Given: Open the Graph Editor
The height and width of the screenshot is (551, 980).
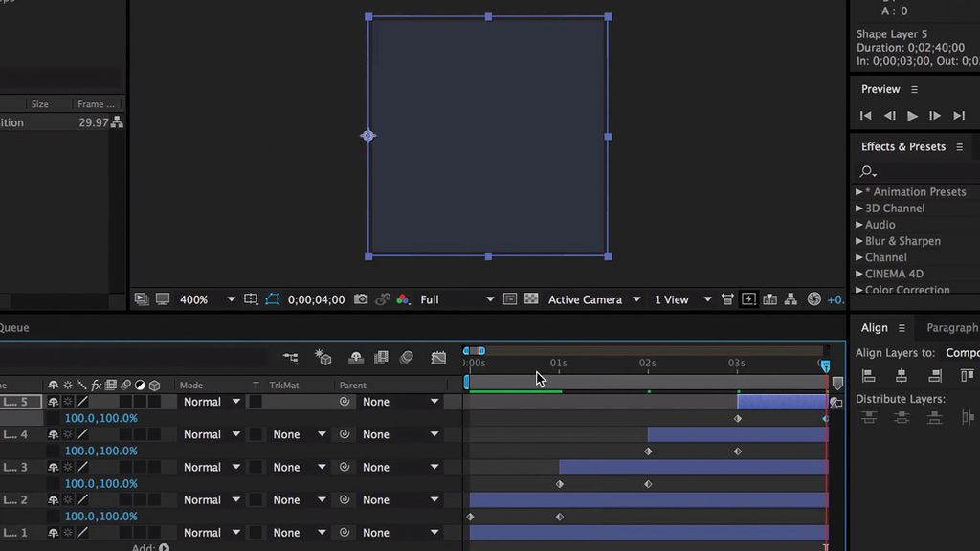Looking at the screenshot, I should (x=437, y=357).
